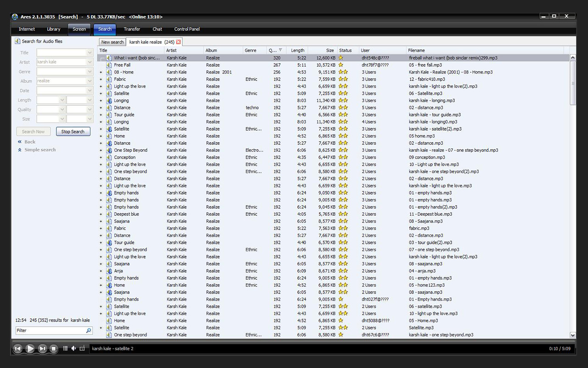588x368 pixels.
Task: Skip to the previous track
Action: (17, 349)
